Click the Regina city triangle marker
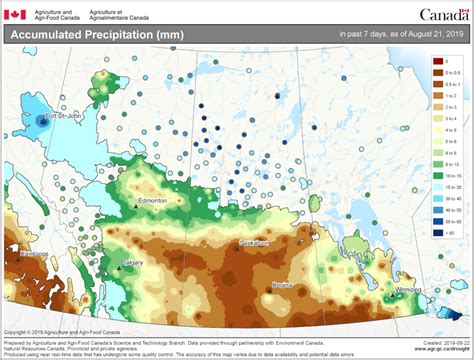 pos(269,290)
